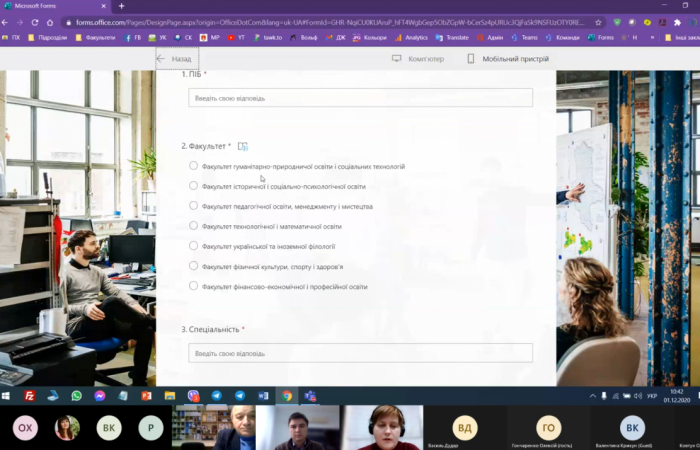The image size is (700, 450).
Task: Open FileZilla from the taskbar
Action: (x=29, y=396)
